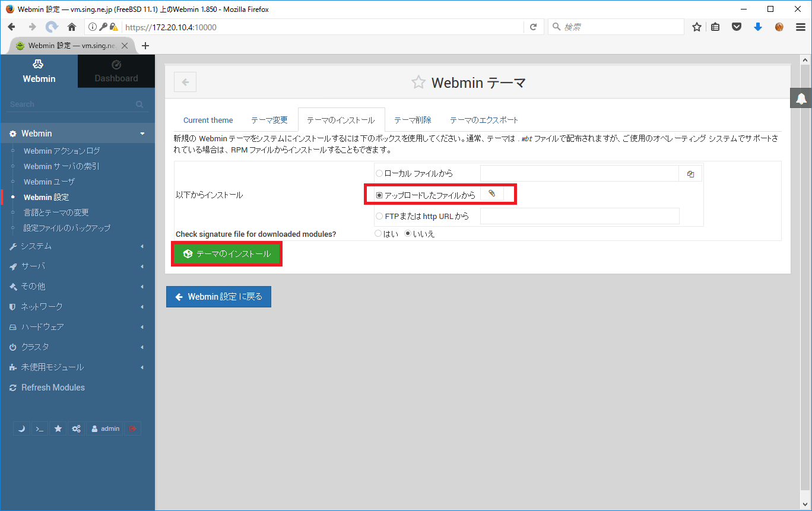Open theme configuration cogs icon

[x=76, y=429]
